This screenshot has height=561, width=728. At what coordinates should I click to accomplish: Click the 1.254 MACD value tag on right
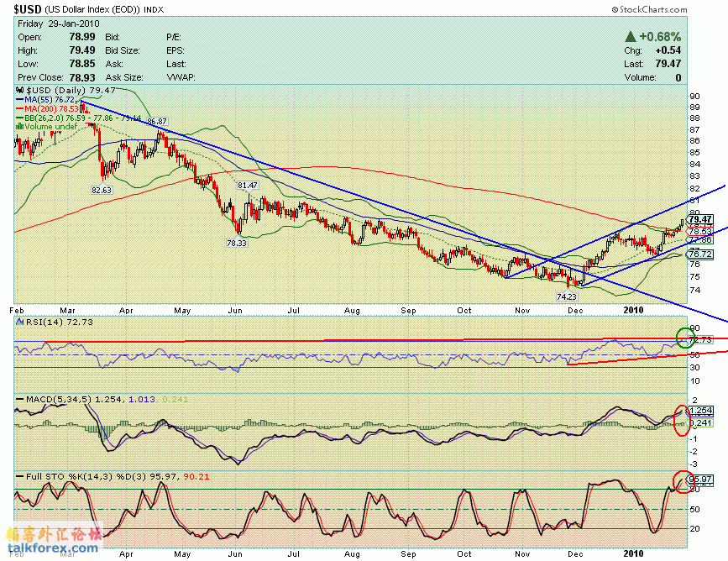click(x=701, y=411)
